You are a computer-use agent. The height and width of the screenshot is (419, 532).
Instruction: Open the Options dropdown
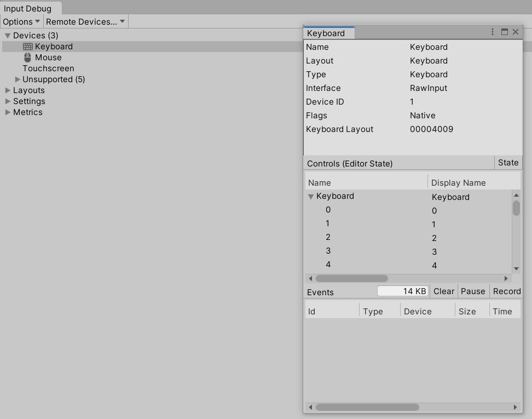pyautogui.click(x=21, y=22)
